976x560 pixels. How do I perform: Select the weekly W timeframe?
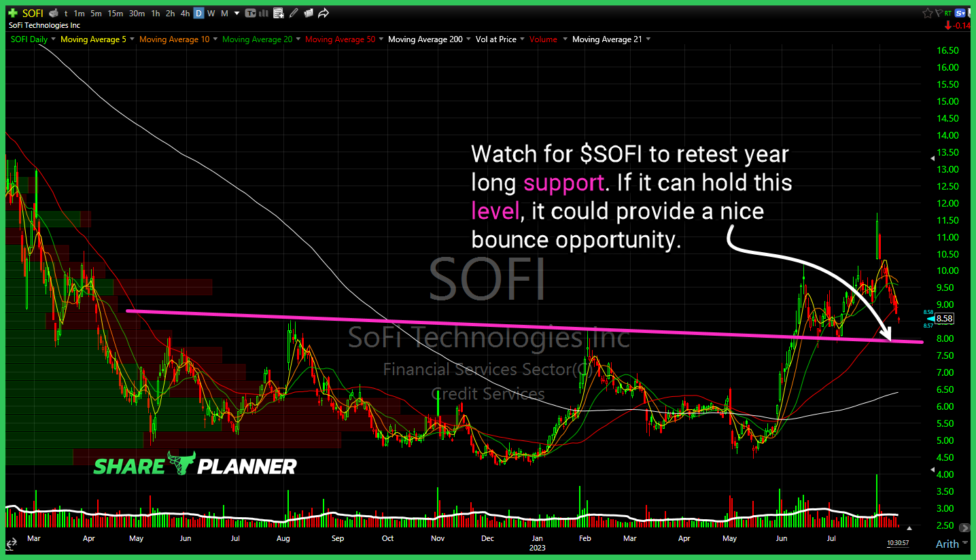click(211, 13)
